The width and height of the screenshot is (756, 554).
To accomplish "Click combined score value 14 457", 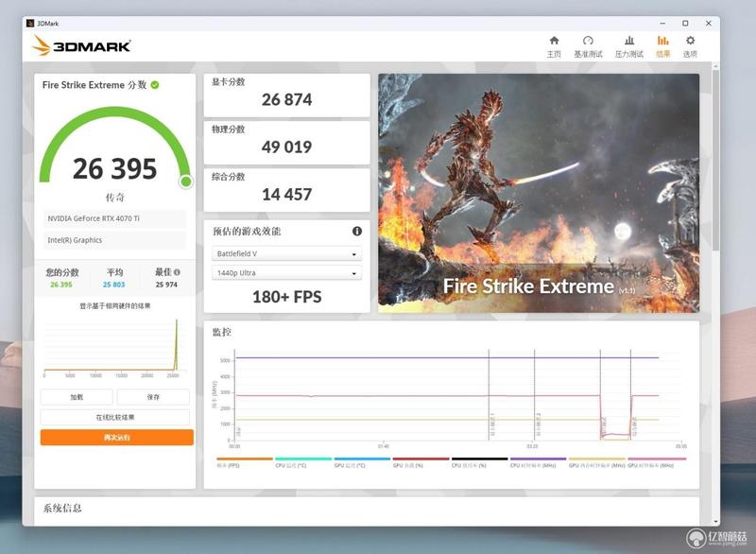I will coord(287,195).
